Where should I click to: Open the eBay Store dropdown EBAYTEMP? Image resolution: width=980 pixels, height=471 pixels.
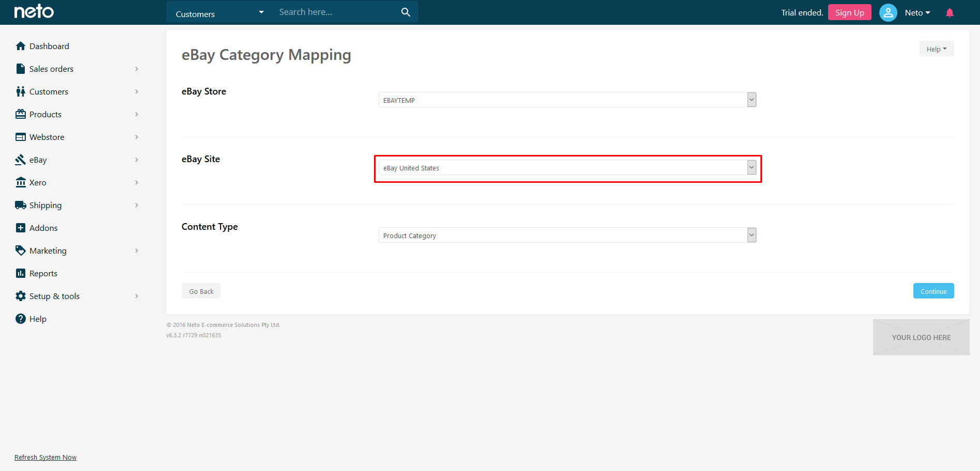click(567, 100)
